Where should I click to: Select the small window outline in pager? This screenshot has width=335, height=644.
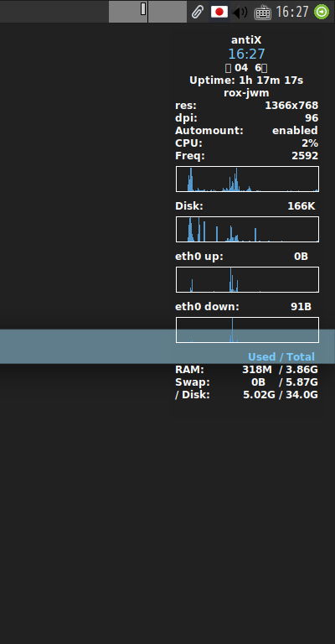143,8
